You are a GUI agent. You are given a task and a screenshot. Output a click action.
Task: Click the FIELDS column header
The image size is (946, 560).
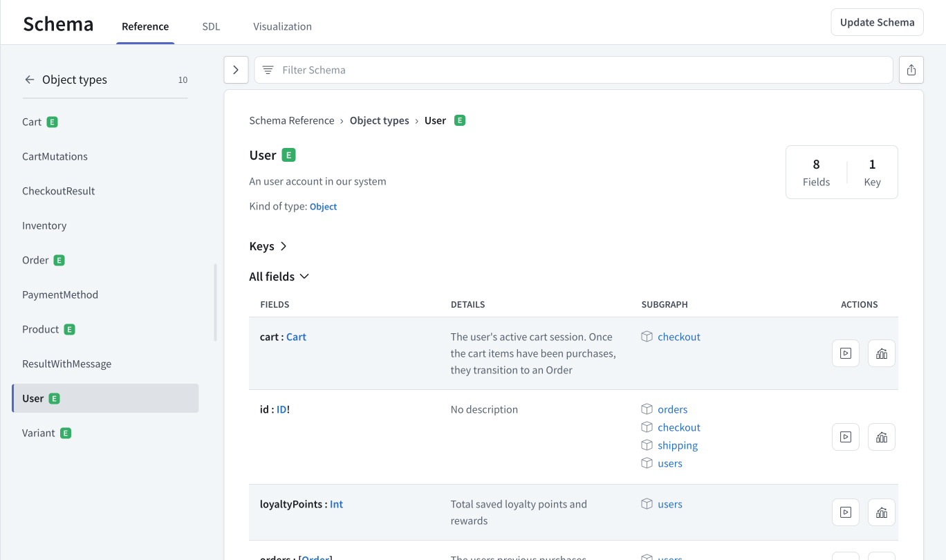pyautogui.click(x=275, y=304)
